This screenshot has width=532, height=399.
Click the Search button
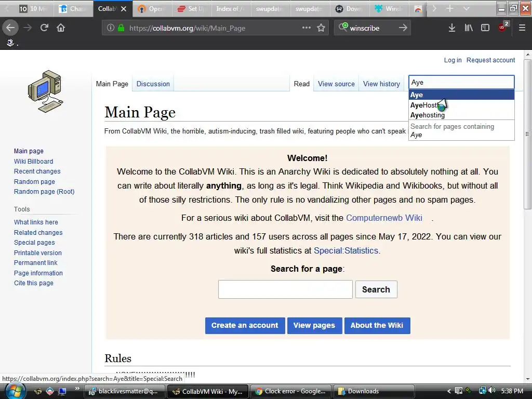(x=376, y=289)
